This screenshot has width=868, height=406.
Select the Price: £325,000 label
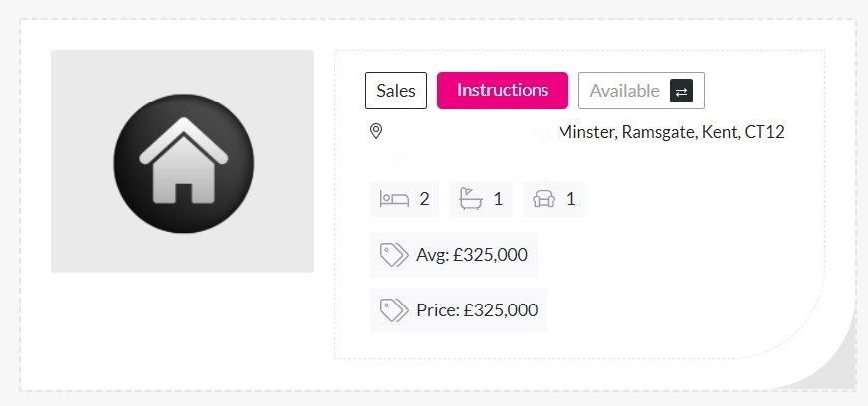click(x=477, y=310)
